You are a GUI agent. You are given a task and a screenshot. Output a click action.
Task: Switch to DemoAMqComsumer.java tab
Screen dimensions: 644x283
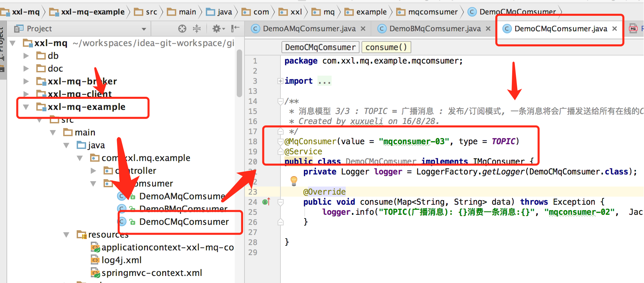click(309, 29)
